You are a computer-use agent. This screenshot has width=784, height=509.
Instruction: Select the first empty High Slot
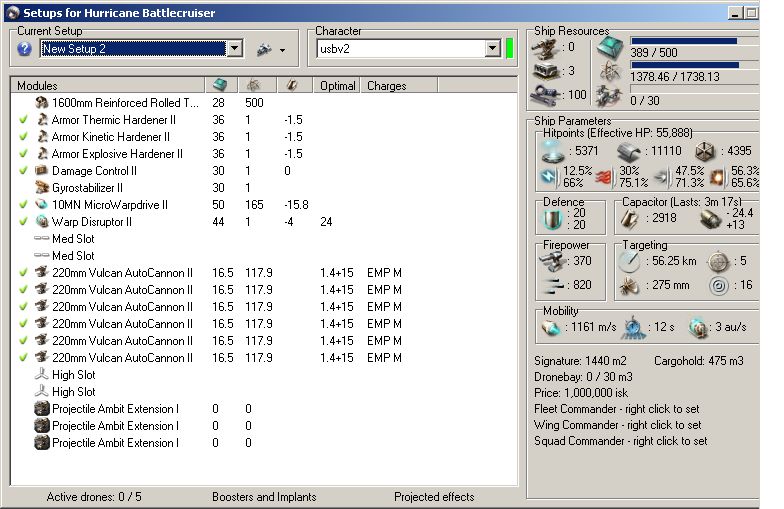(264, 374)
